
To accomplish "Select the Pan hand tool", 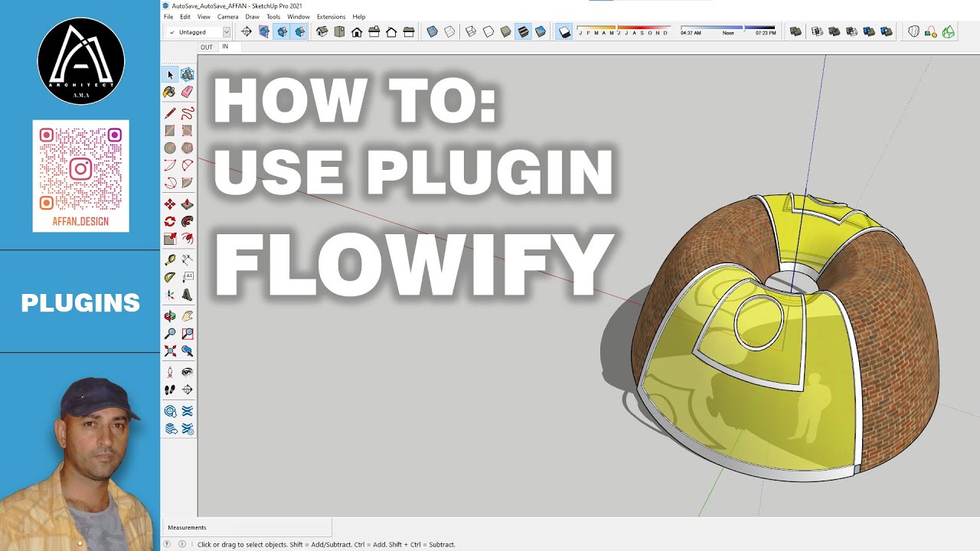I will coord(187,316).
